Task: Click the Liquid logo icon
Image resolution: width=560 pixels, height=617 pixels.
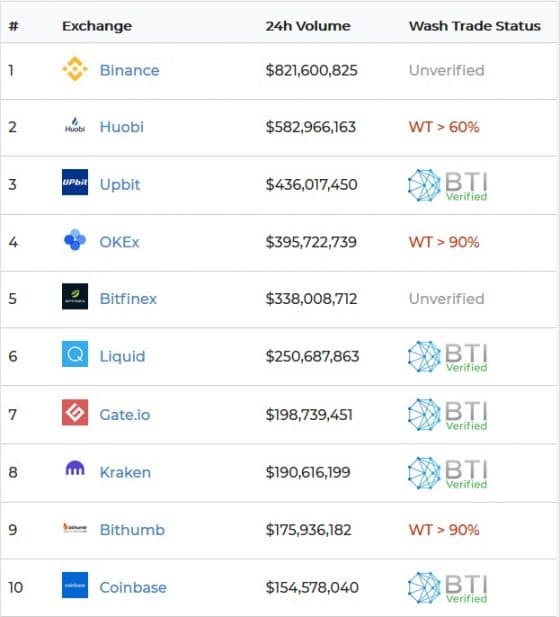Action: tap(75, 354)
